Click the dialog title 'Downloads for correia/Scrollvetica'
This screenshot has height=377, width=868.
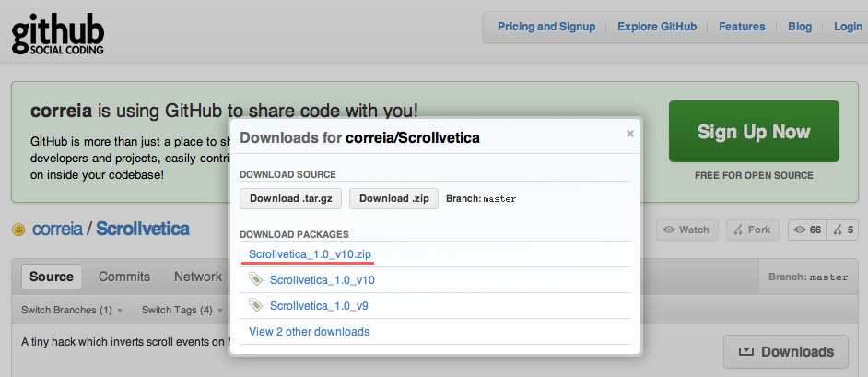(359, 138)
